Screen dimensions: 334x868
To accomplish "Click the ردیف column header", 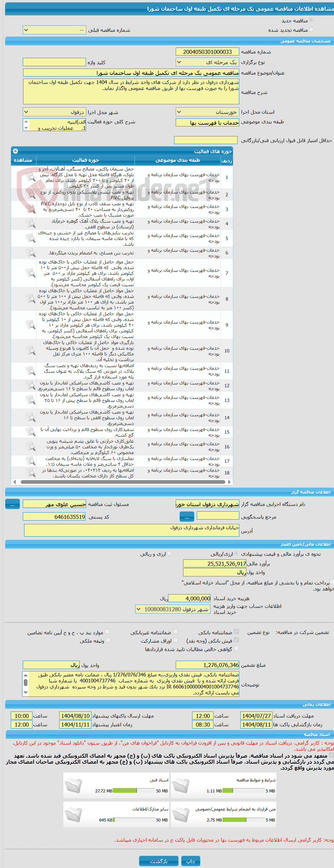I will tap(226, 160).
